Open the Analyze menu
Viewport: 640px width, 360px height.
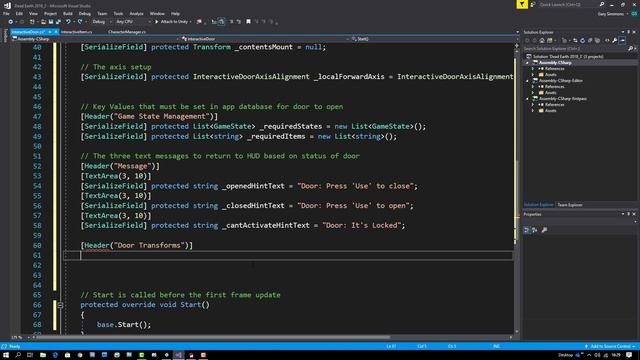(136, 13)
